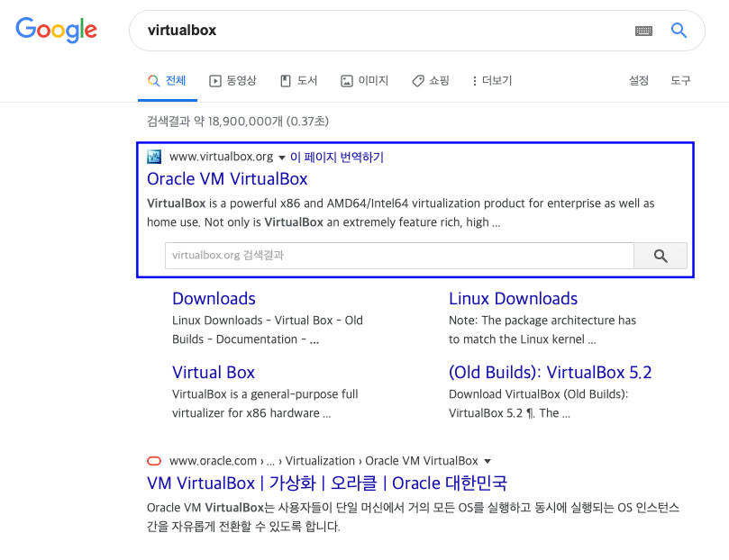Viewport: 729px width, 560px height.
Task: Open (Old Builds): VirtualBox 5.2 link
Action: coord(551,373)
